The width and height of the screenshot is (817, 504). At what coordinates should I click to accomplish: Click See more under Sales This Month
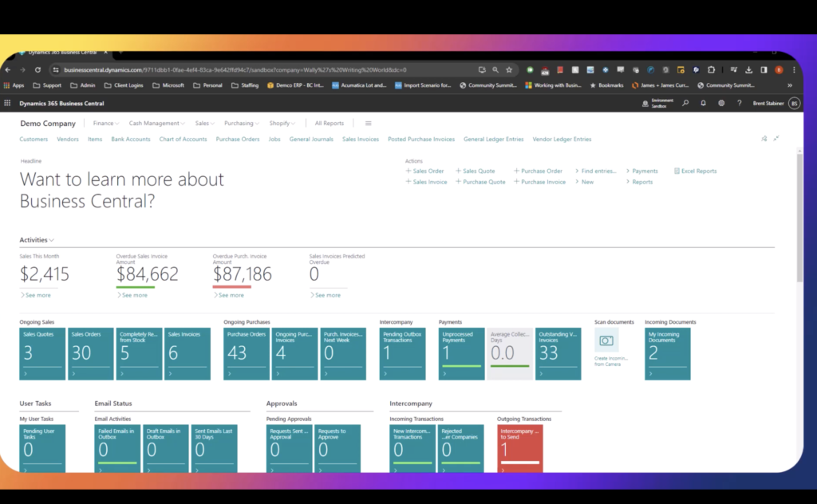click(36, 295)
